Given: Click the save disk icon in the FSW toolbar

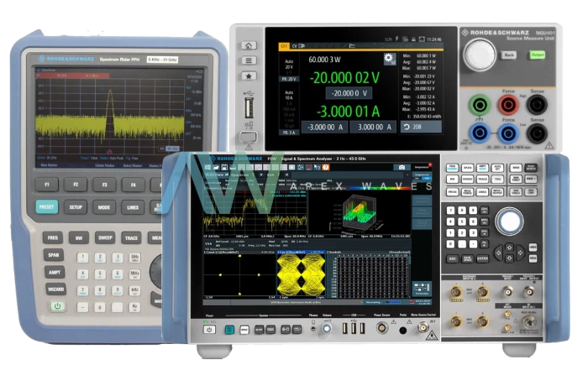Looking at the screenshot, I should (224, 167).
